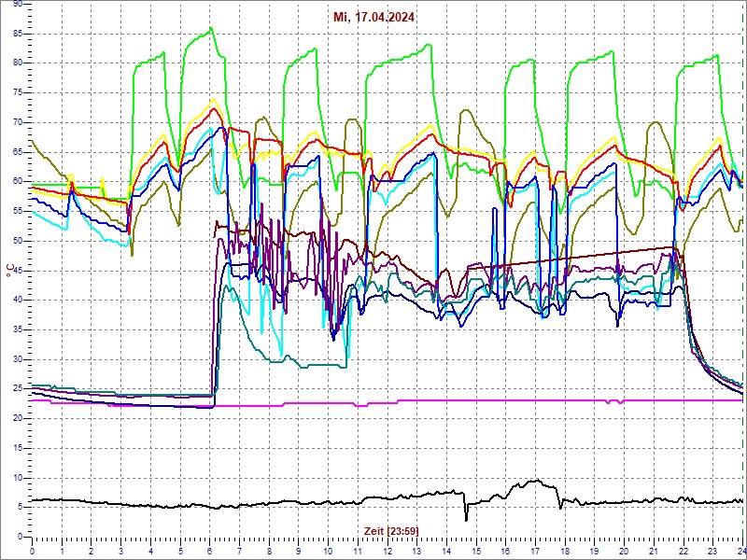Select the 60 temperature axis label

click(17, 182)
